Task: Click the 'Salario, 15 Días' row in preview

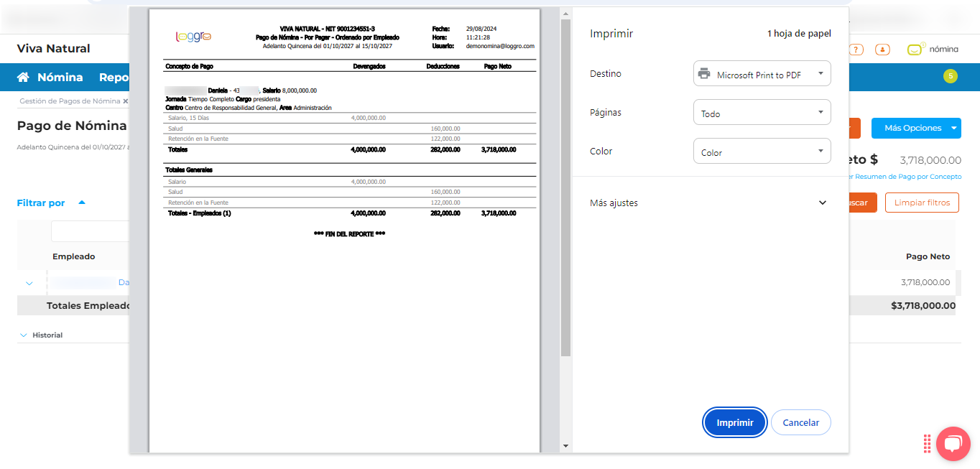Action: [x=349, y=118]
